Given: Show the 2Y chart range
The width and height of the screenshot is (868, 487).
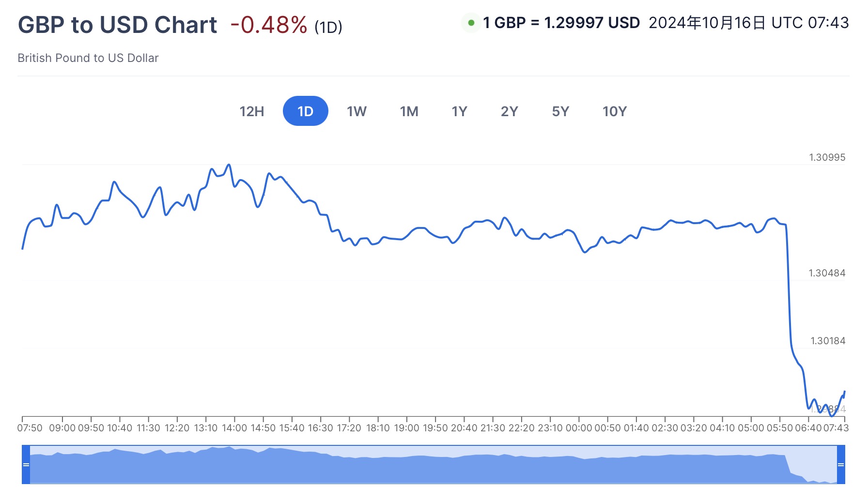Looking at the screenshot, I should 509,111.
